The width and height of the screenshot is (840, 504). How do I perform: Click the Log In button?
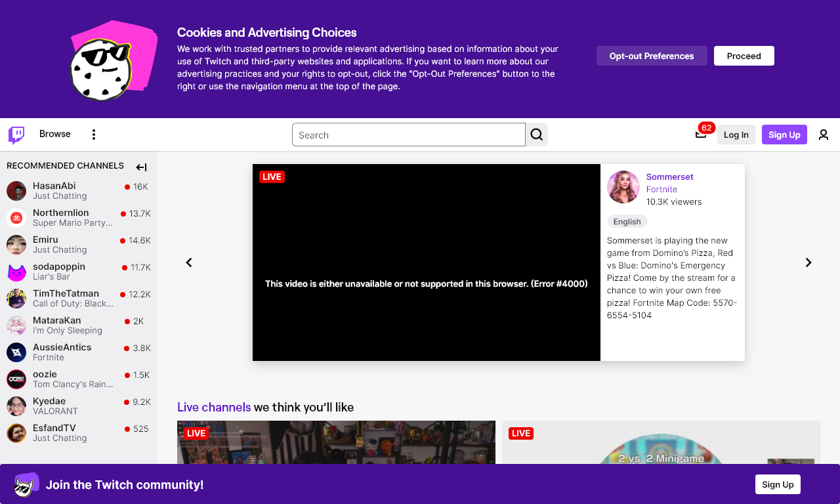click(736, 135)
